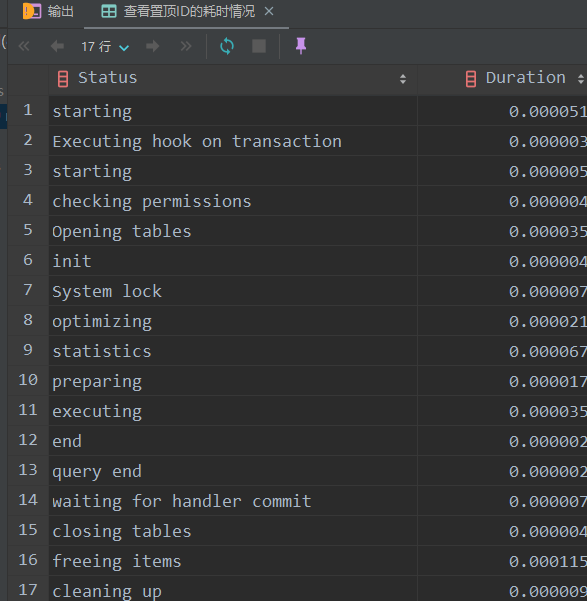Select 'Executing hook on transaction' cell

tap(233, 141)
